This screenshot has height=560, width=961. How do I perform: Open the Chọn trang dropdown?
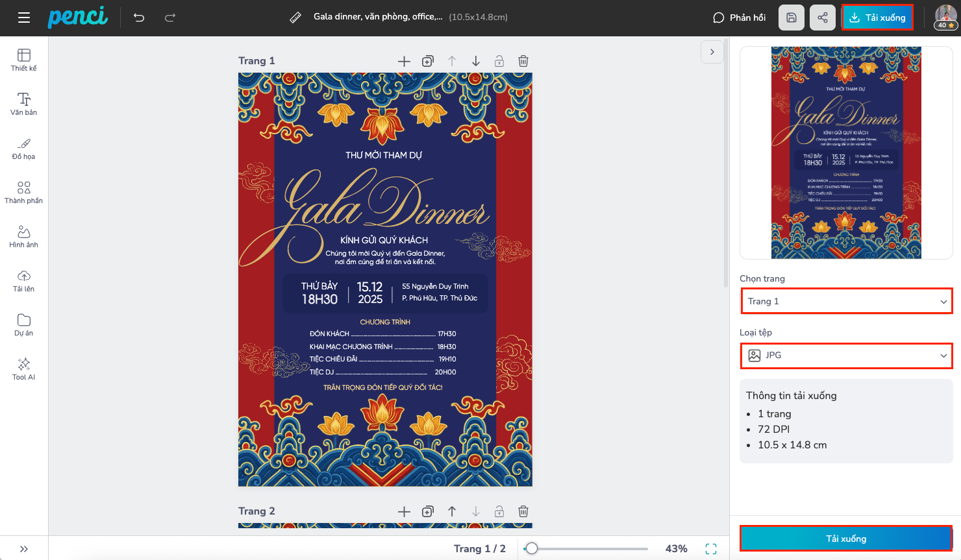(846, 301)
